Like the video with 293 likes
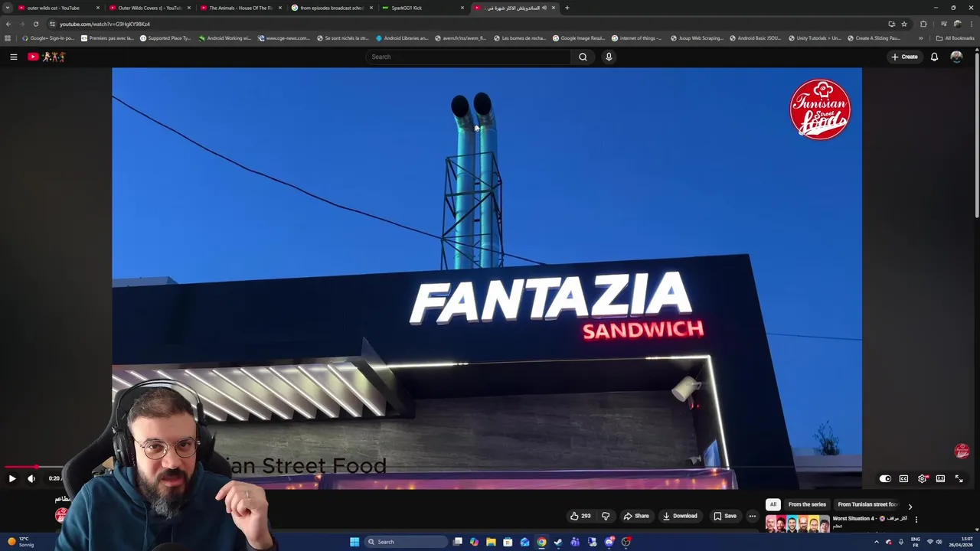The height and width of the screenshot is (551, 980). point(580,516)
